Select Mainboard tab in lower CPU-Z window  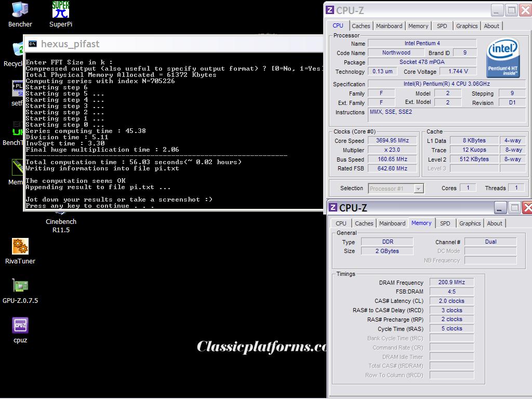[x=392, y=223]
